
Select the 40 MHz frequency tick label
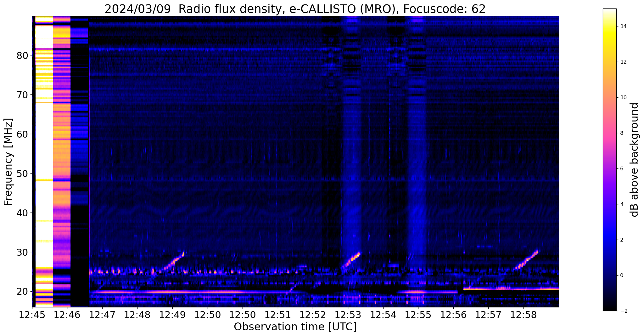[x=22, y=213]
